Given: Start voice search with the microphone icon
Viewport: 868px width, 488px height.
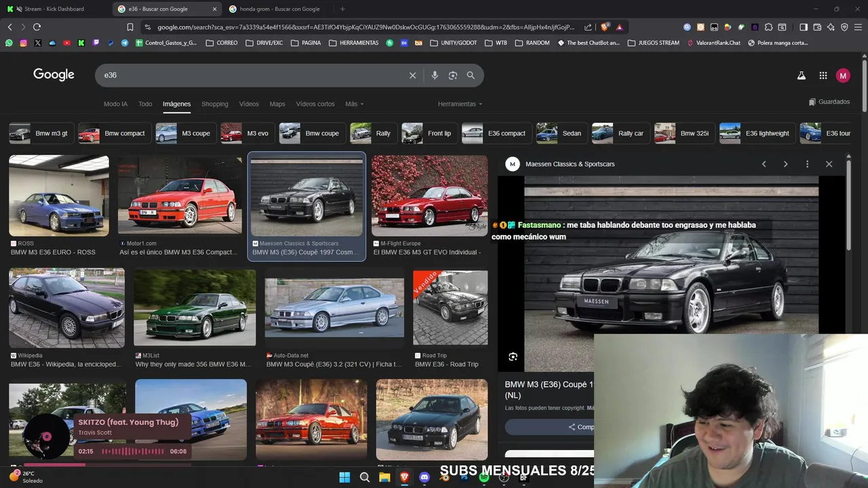Looking at the screenshot, I should 435,75.
